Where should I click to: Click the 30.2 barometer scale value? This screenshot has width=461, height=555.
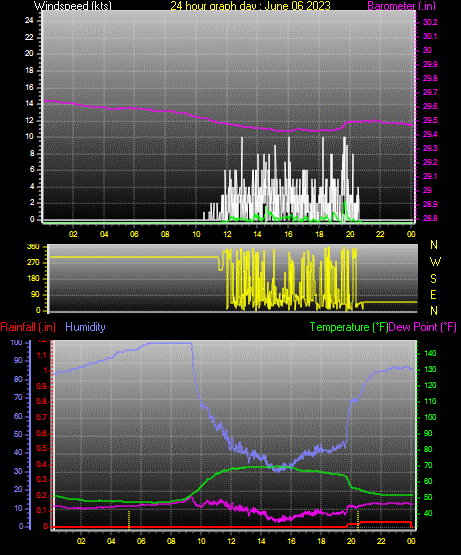point(430,22)
